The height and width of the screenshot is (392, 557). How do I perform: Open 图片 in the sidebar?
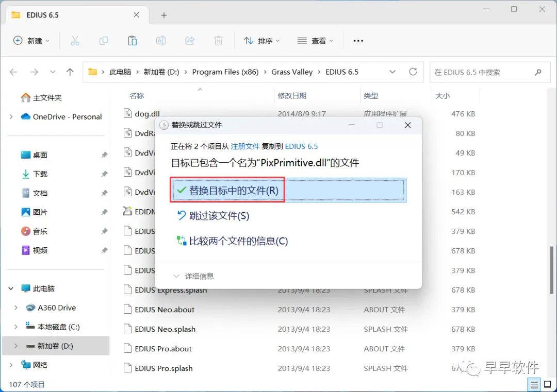point(34,212)
